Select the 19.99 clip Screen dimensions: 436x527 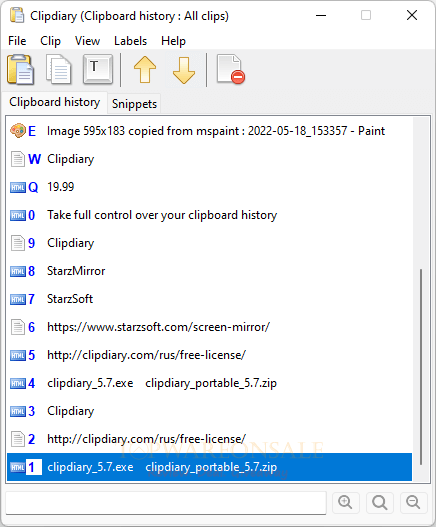click(x=209, y=187)
